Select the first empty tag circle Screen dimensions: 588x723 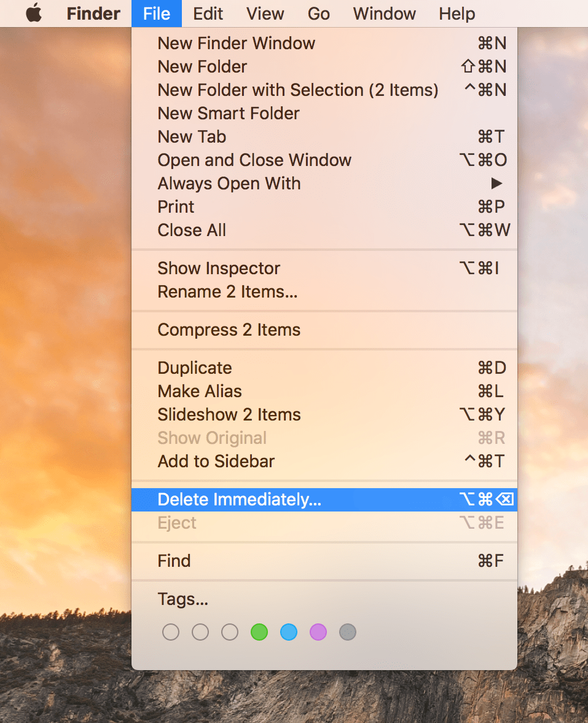point(171,631)
